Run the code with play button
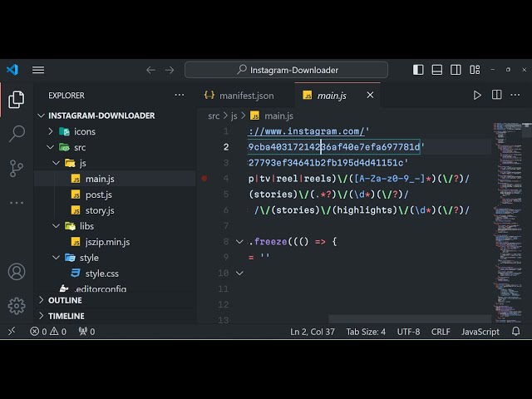The height and width of the screenshot is (399, 532). pos(477,96)
